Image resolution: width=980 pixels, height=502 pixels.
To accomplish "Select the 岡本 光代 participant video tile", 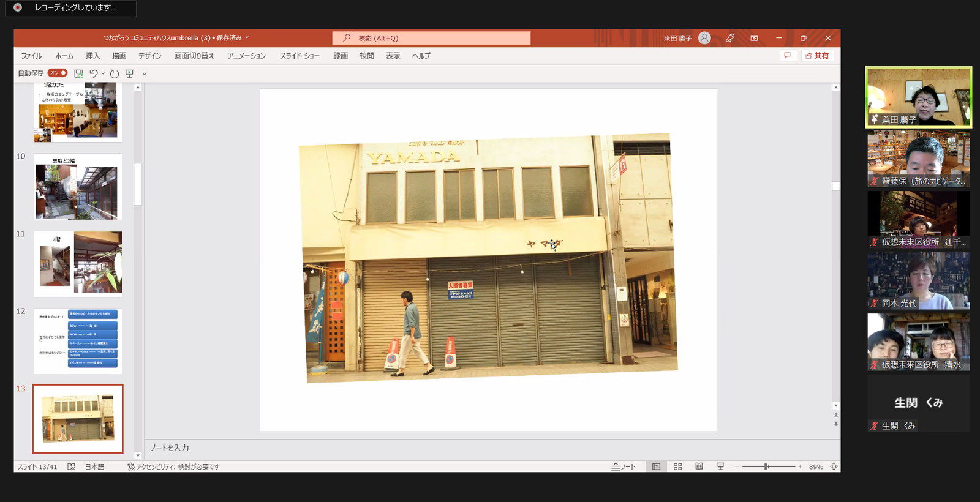I will click(x=918, y=280).
